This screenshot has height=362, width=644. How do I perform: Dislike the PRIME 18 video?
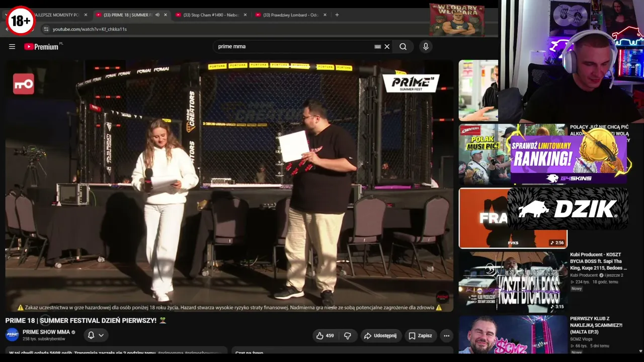pos(348,335)
